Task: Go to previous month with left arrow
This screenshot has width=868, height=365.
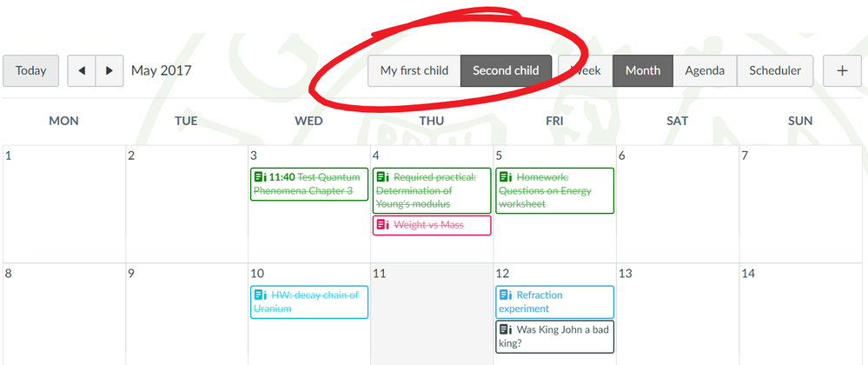Action: coord(82,71)
